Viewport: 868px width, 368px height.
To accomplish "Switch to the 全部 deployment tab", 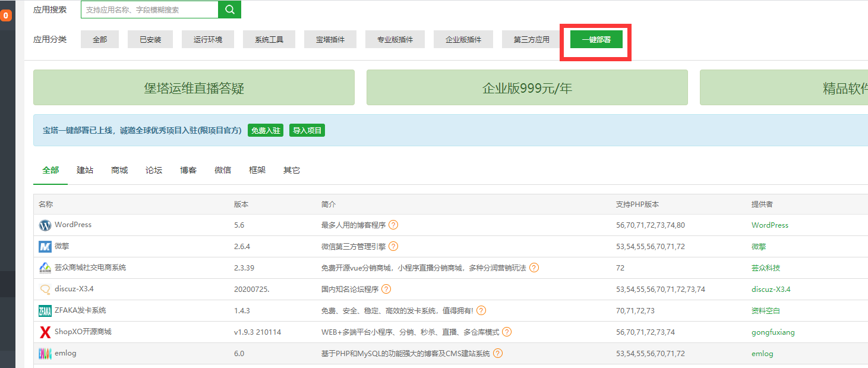I will tap(50, 170).
